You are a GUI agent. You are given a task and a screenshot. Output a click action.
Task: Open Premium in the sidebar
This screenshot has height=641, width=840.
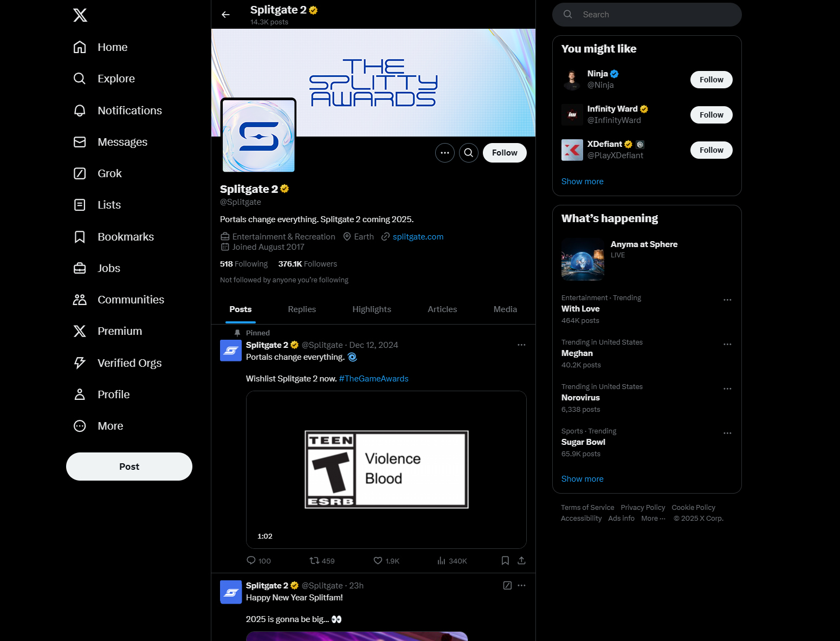108,331
